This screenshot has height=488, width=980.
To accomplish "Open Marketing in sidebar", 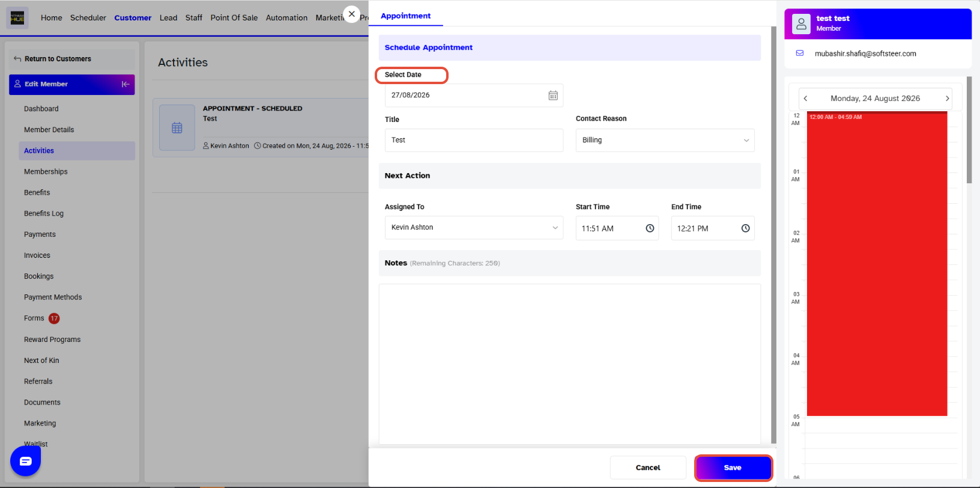I will [40, 424].
